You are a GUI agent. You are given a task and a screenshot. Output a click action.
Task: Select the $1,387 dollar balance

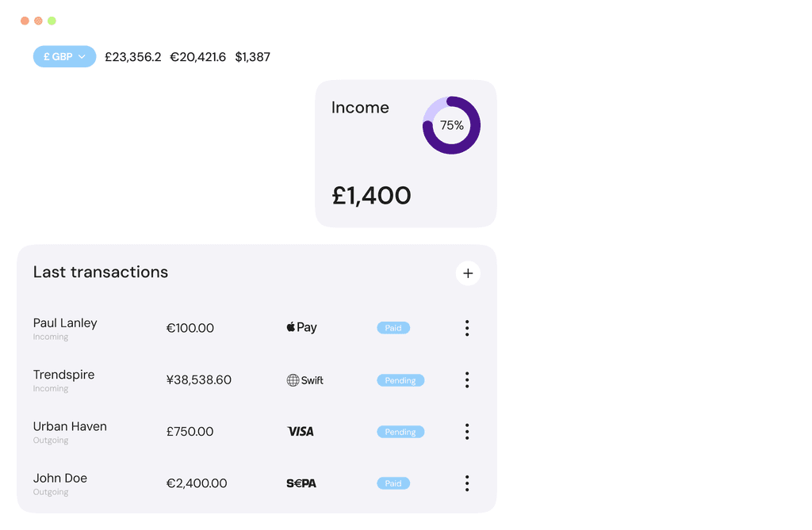(252, 56)
